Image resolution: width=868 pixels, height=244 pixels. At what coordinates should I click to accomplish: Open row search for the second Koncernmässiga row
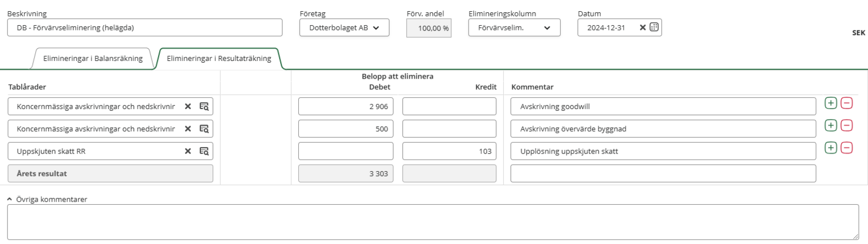(x=204, y=128)
